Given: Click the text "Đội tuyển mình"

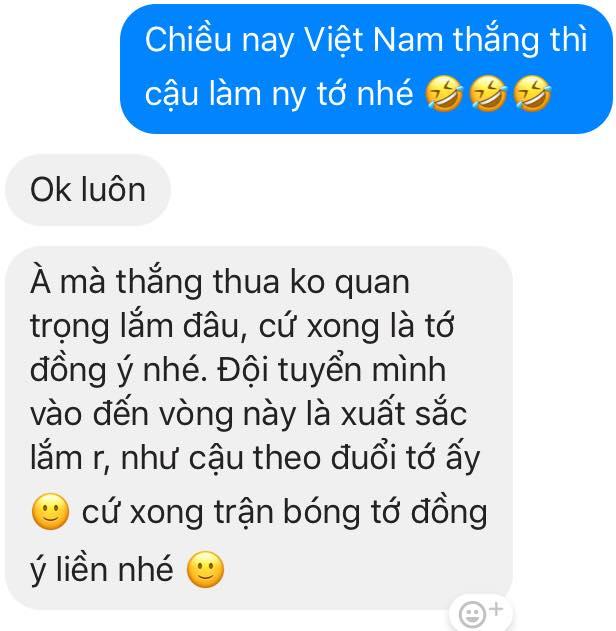Looking at the screenshot, I should pyautogui.click(x=332, y=370).
